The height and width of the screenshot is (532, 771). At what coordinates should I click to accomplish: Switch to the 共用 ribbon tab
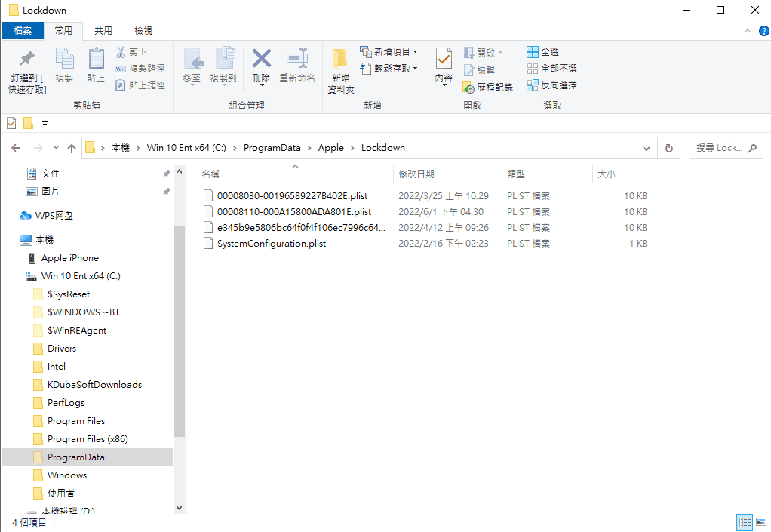[103, 31]
